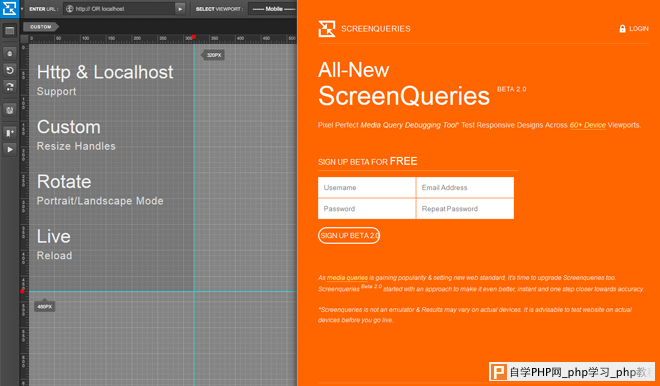Click the add bookmark icon in sidebar
Screen dimensions: 660x386
(10, 133)
